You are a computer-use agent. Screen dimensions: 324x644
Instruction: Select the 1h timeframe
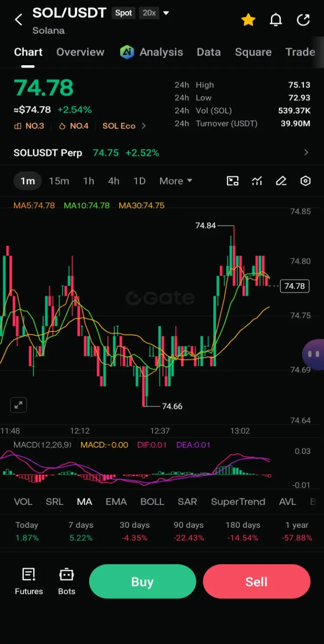pos(89,181)
